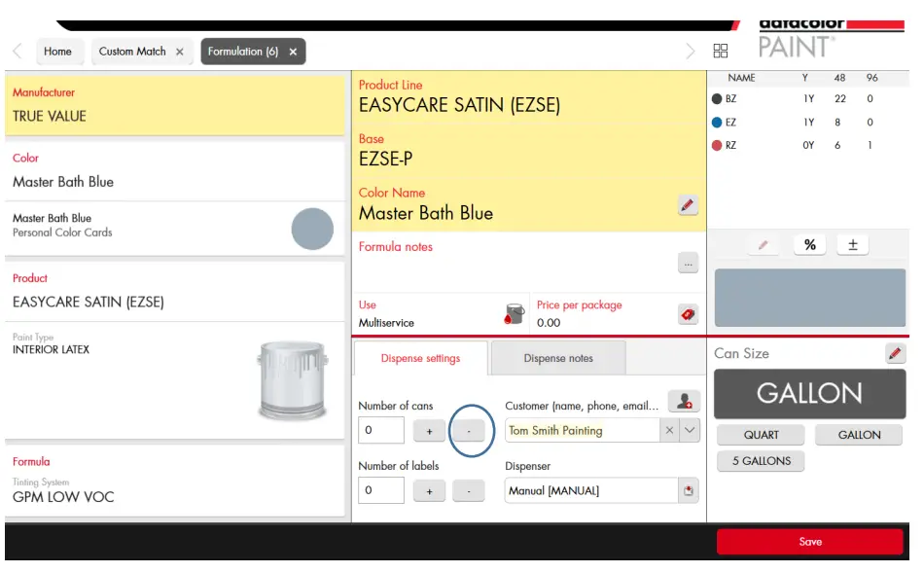Select the 5 GALLONS can size

761,461
